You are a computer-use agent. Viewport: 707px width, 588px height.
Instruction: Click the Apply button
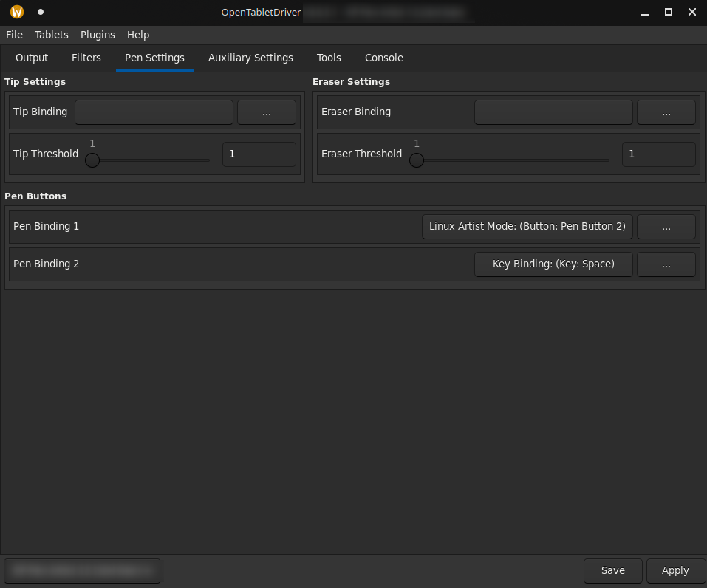(x=675, y=571)
